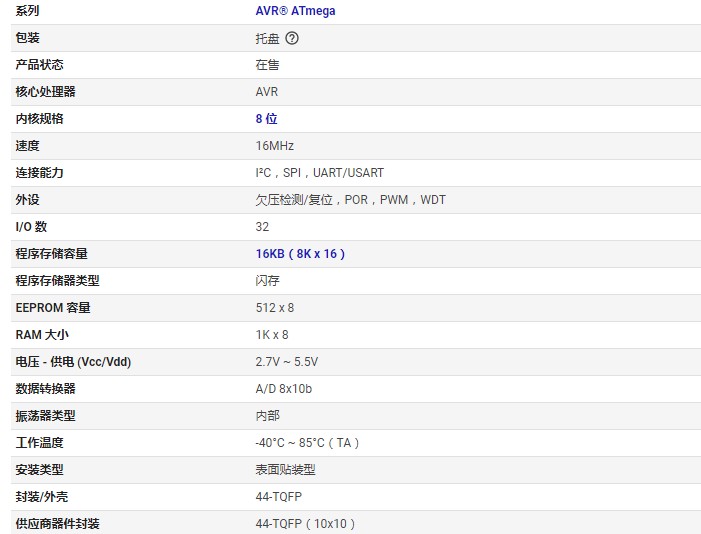This screenshot has height=534, width=701.
Task: Click the 2.7V ~ 5.5V supply voltage value
Action: click(287, 362)
